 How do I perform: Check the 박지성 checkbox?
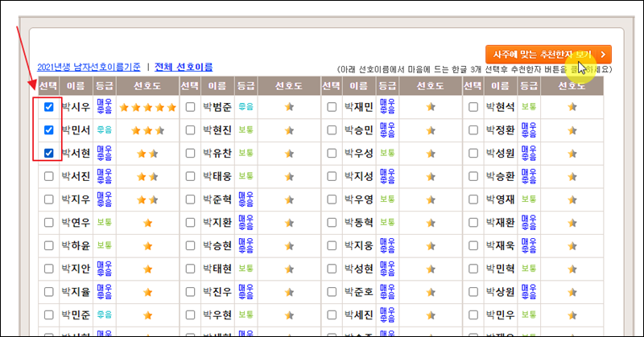point(332,176)
